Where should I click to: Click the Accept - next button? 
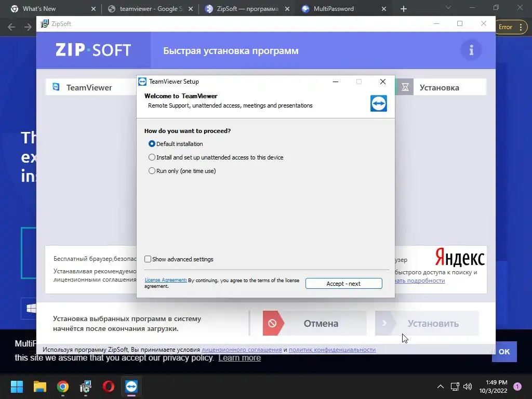point(344,284)
